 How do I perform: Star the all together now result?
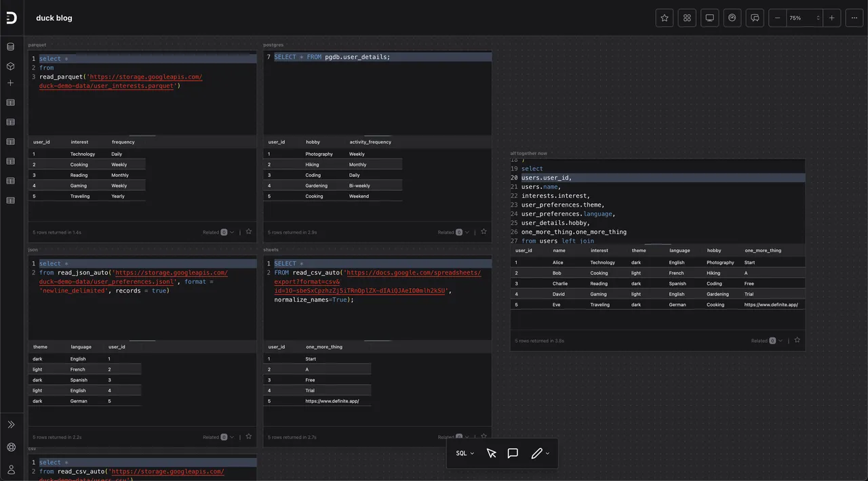click(797, 340)
